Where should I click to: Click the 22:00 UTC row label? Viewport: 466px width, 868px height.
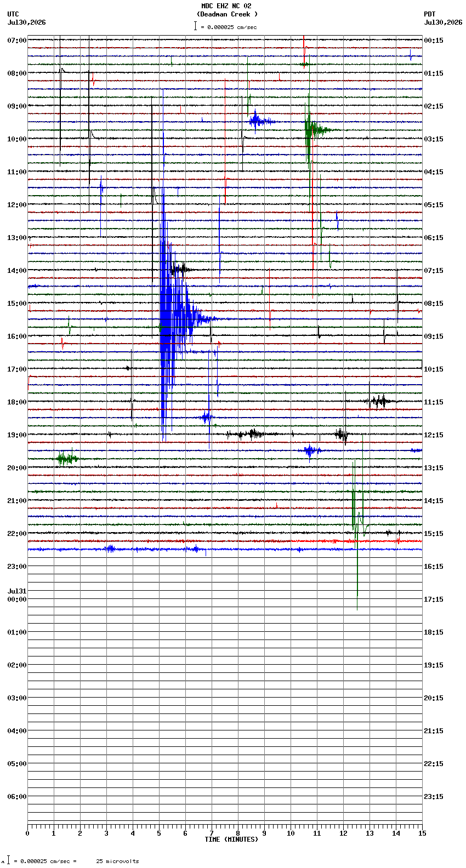(17, 534)
